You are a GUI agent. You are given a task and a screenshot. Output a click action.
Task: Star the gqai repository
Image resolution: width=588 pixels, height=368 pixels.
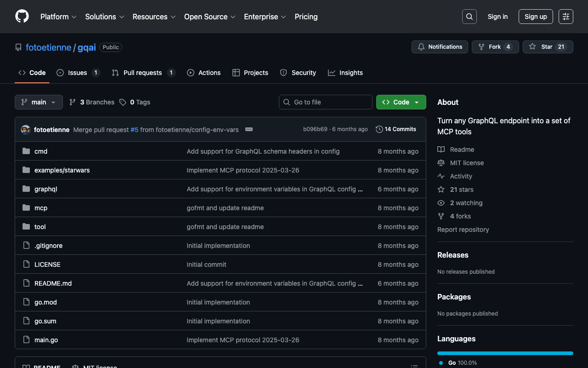click(547, 47)
